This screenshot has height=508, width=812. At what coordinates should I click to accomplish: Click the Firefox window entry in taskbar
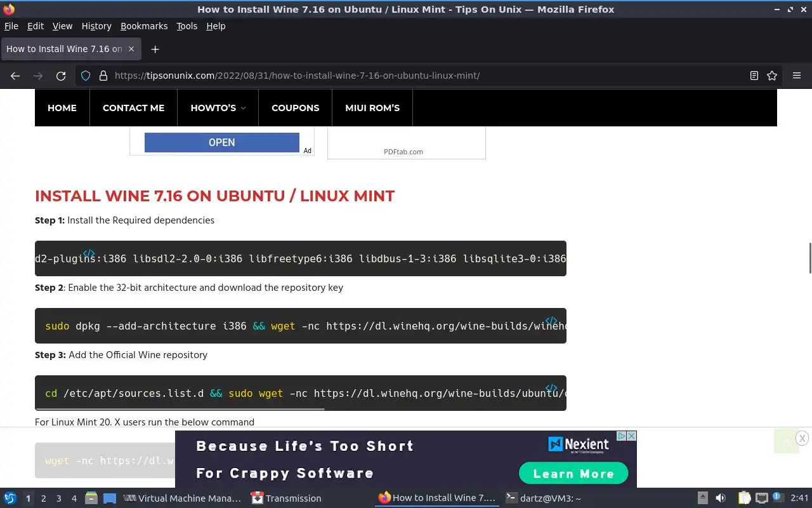pyautogui.click(x=437, y=498)
